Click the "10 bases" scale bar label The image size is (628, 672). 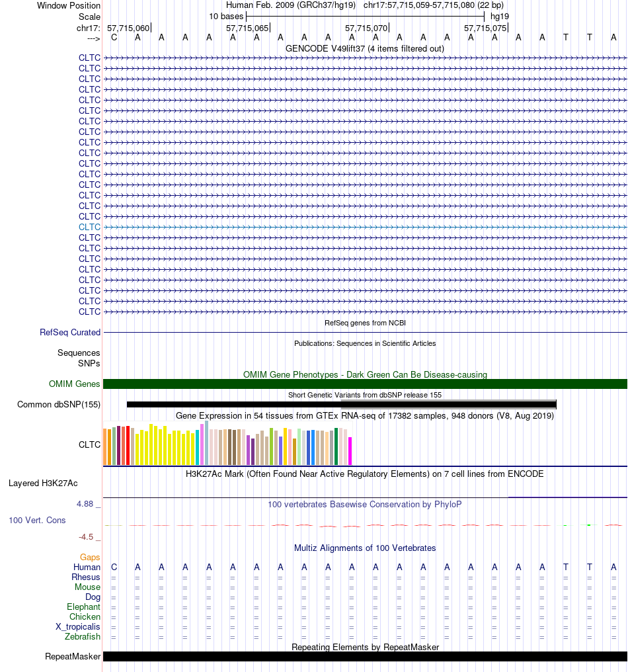point(226,17)
